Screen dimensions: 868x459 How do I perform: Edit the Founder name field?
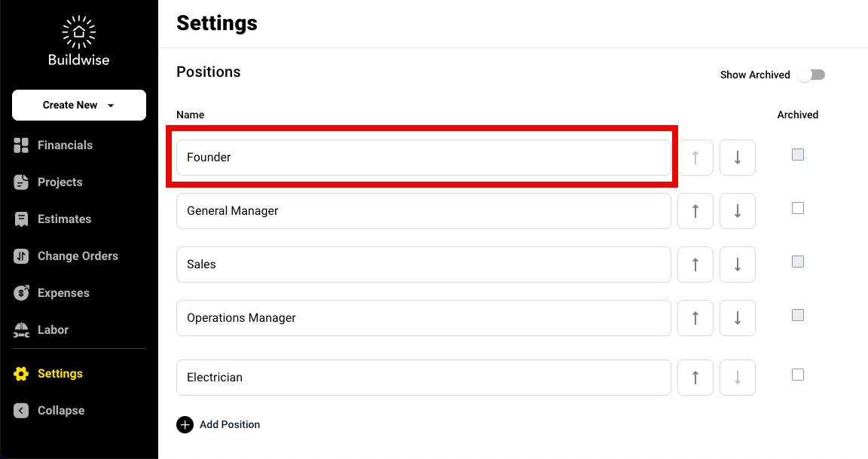[423, 158]
